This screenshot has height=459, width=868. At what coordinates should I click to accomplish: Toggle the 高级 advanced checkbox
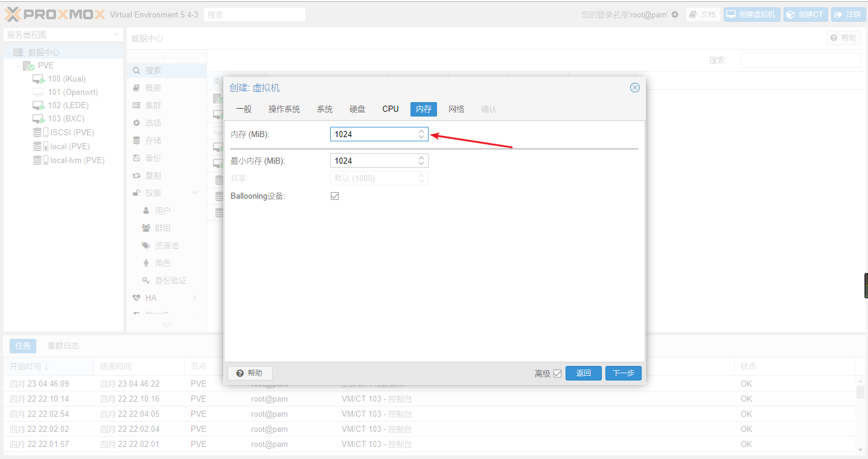pos(557,374)
